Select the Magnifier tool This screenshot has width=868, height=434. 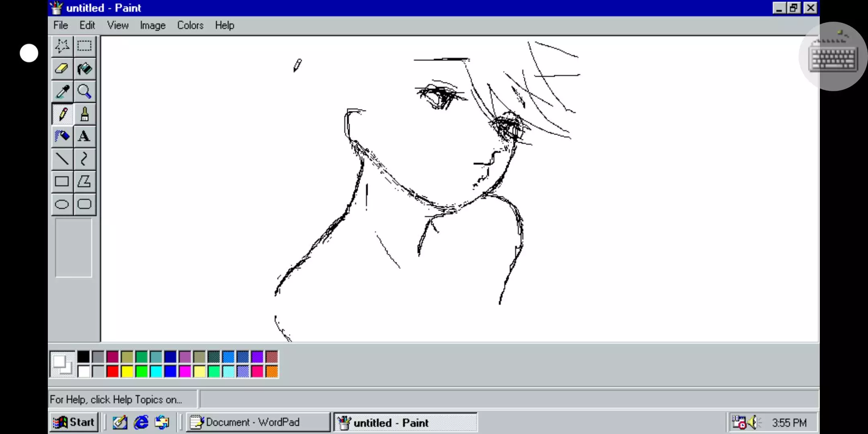(x=84, y=92)
